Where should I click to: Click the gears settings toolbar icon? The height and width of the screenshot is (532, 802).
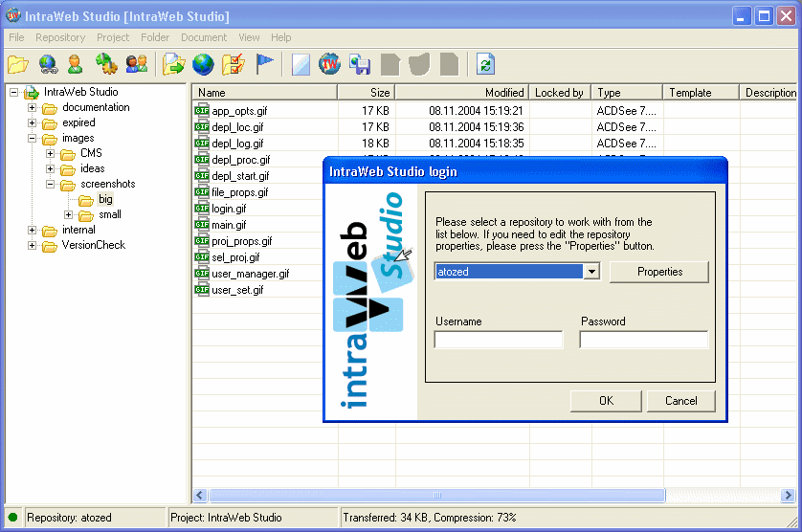point(106,64)
